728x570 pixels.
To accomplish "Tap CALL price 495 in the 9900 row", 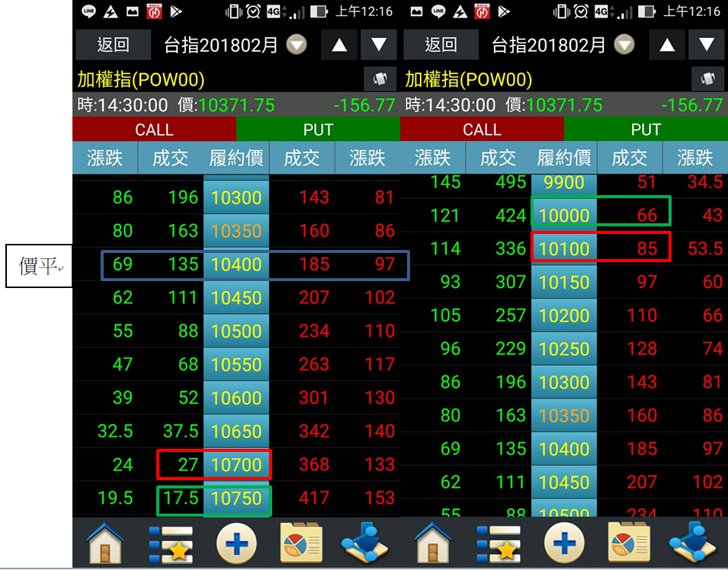I will tap(511, 182).
